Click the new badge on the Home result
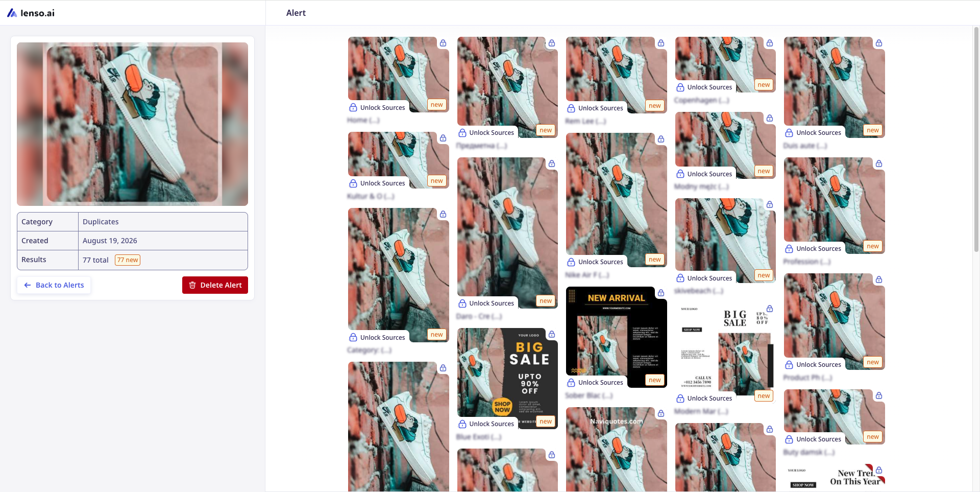This screenshot has width=980, height=492. point(437,105)
